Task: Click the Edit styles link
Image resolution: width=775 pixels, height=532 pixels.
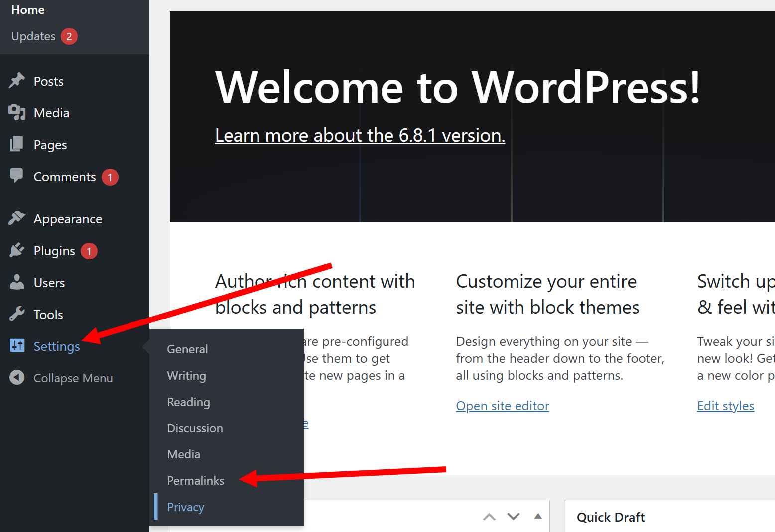Action: pos(726,406)
